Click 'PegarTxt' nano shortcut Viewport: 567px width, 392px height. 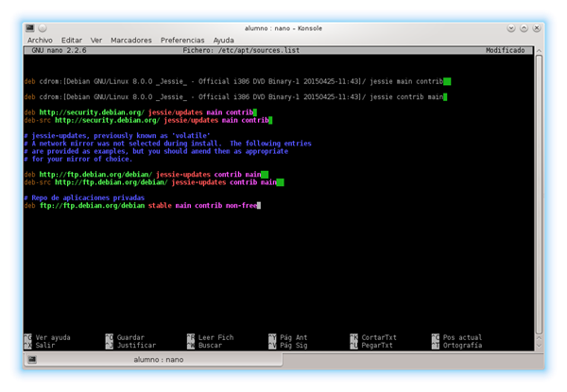371,346
